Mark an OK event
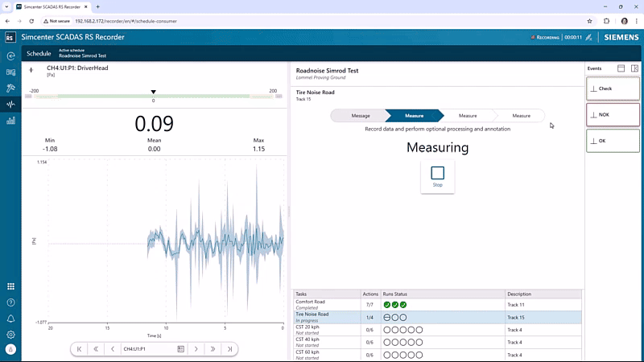 [x=613, y=141]
